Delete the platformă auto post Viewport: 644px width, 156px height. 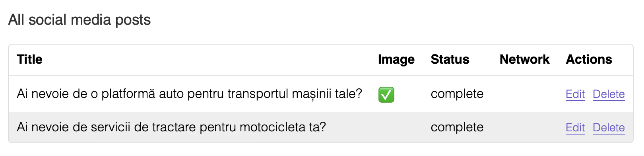pos(609,94)
